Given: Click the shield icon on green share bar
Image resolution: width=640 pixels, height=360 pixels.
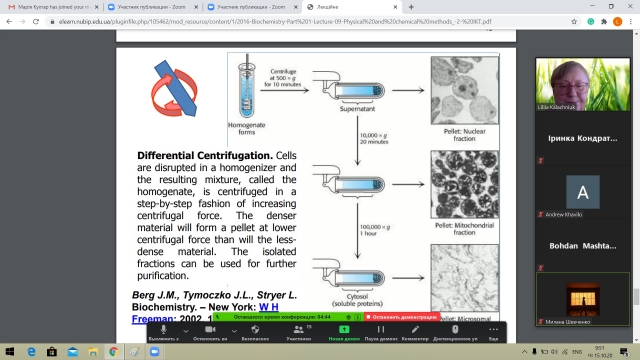Looking at the screenshot, I should tap(349, 317).
